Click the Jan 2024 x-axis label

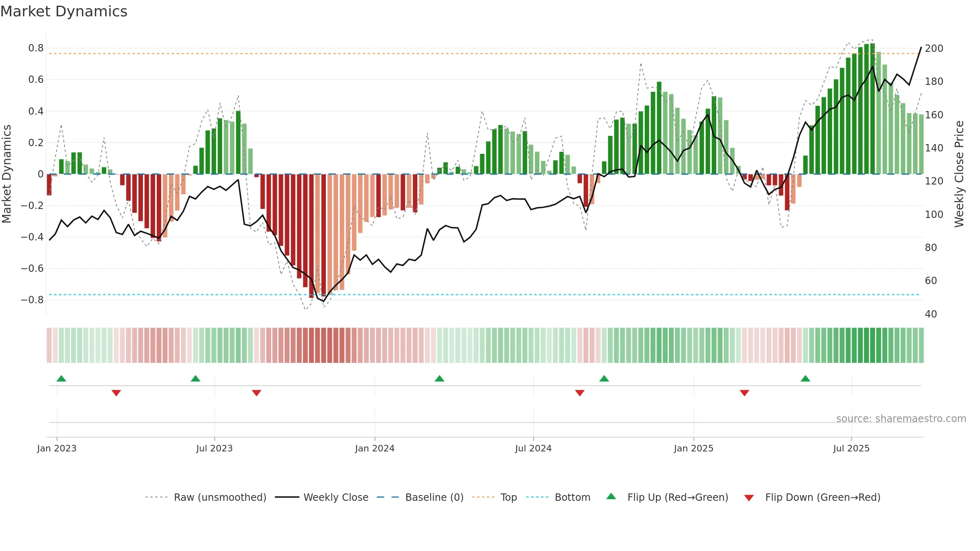pos(375,448)
